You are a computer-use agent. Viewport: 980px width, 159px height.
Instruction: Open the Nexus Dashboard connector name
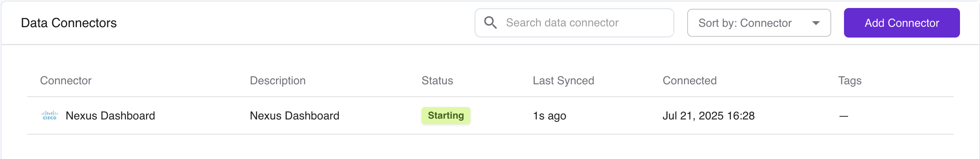click(110, 115)
